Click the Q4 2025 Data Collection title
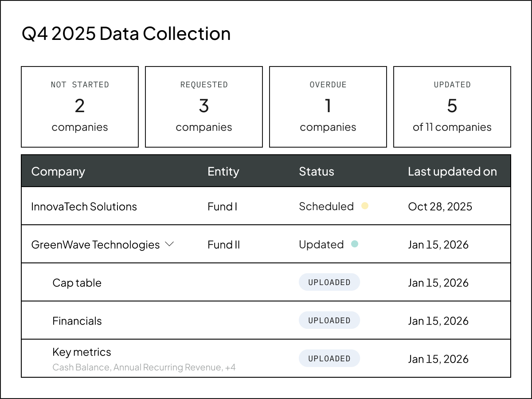Image resolution: width=532 pixels, height=399 pixels. click(x=126, y=33)
